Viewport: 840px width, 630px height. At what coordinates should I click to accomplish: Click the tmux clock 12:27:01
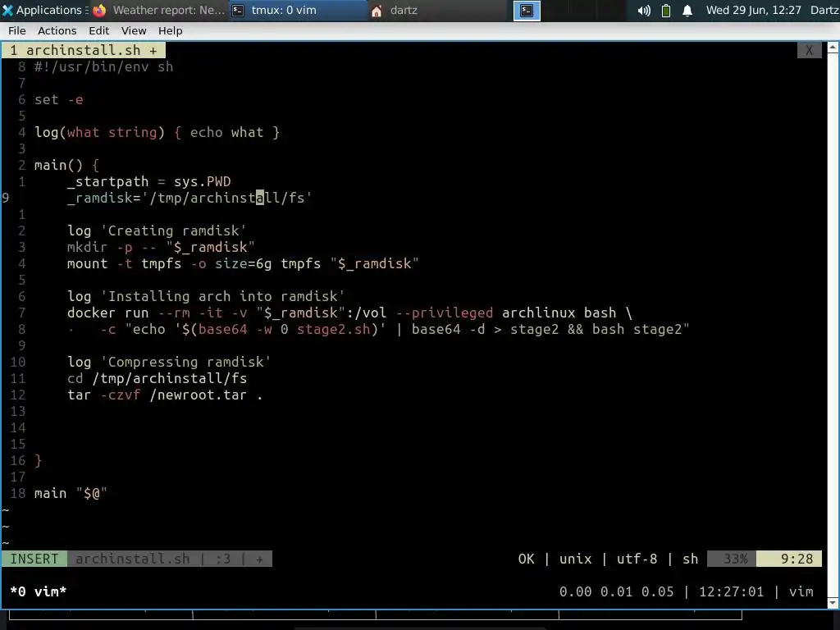[x=731, y=591]
